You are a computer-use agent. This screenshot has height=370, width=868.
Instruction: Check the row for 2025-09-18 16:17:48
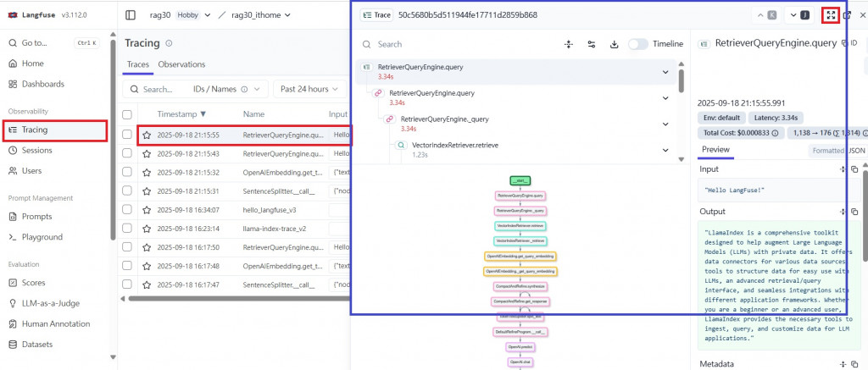(127, 266)
